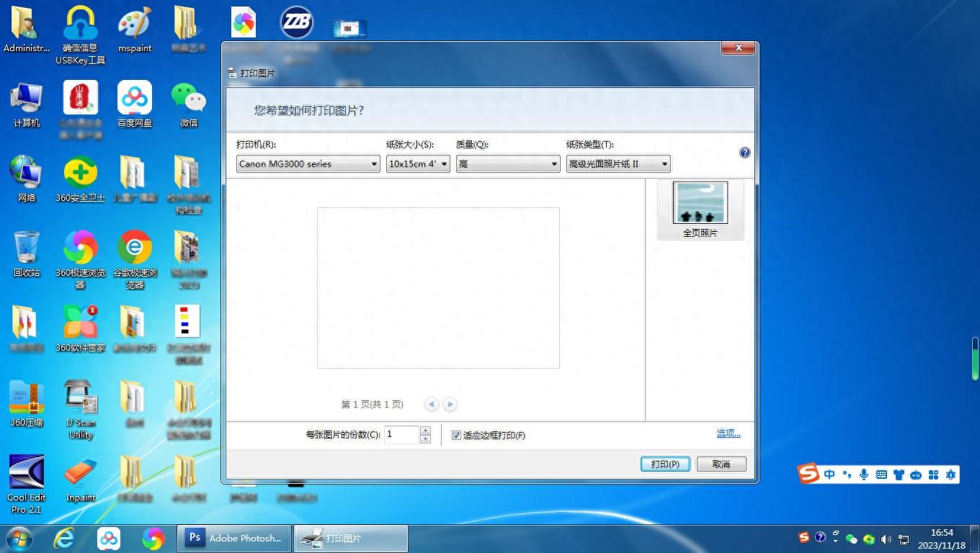This screenshot has width=980, height=553.
Task: Switch to Adobe Photoshop on the taskbar
Action: tap(233, 538)
